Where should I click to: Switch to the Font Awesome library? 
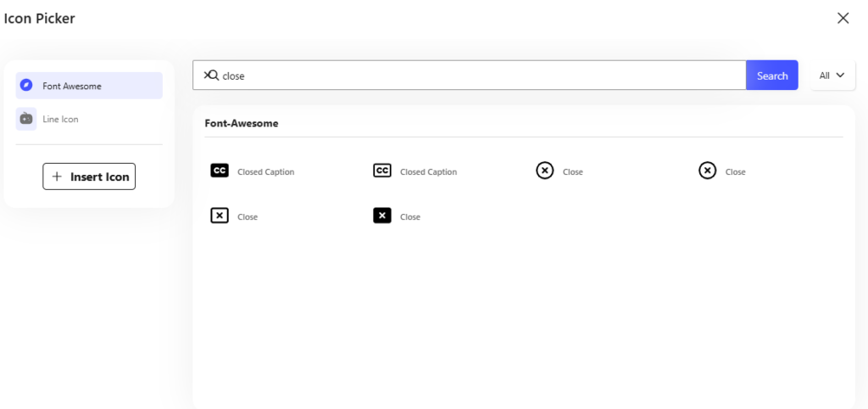tap(72, 86)
